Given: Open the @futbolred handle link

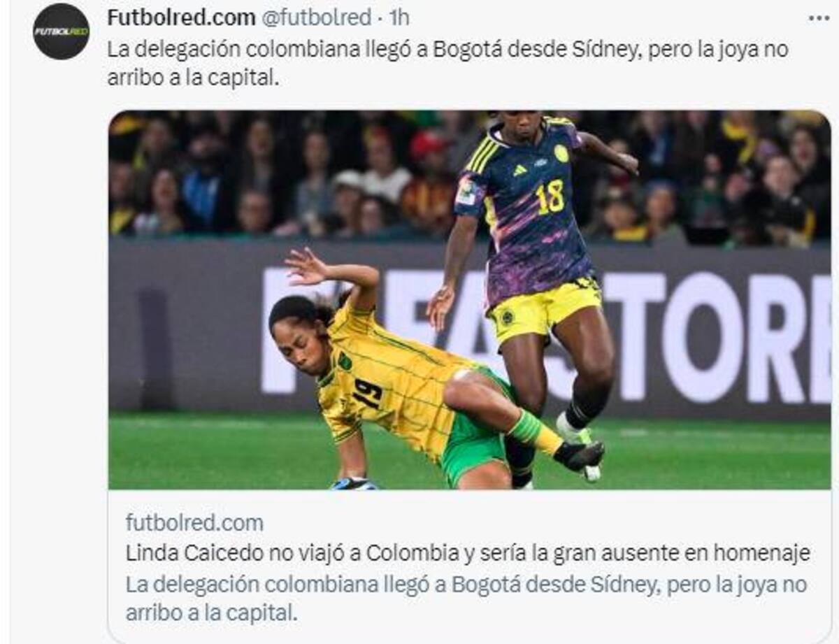Looking at the screenshot, I should click(316, 18).
